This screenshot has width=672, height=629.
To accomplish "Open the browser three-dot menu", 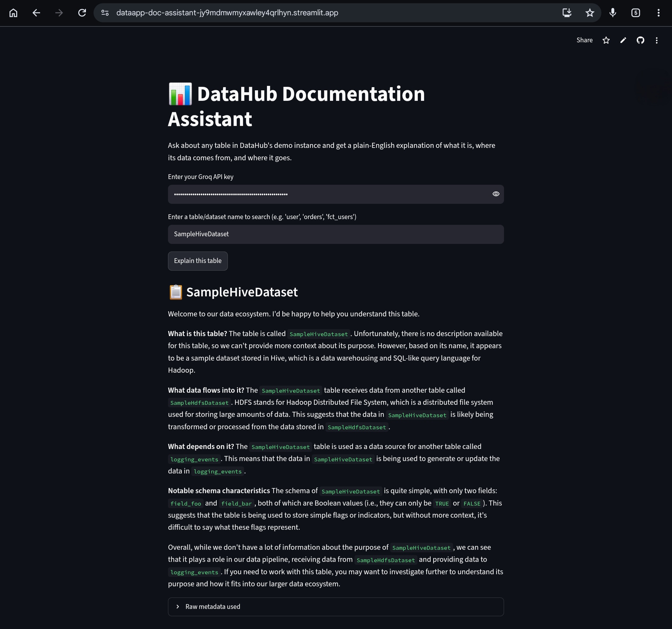I will tap(659, 13).
